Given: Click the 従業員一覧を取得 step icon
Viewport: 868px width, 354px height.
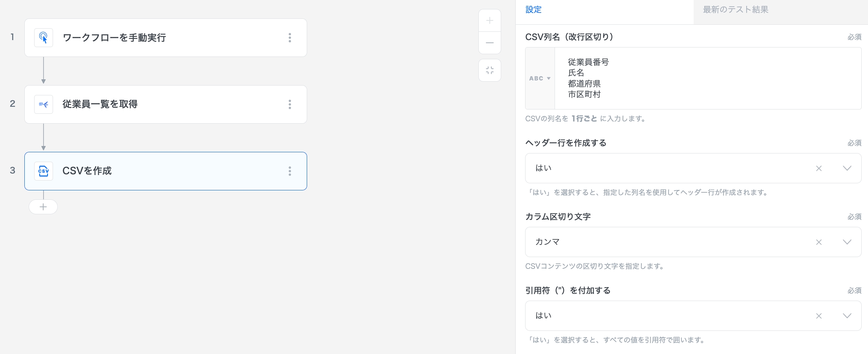Looking at the screenshot, I should (44, 104).
